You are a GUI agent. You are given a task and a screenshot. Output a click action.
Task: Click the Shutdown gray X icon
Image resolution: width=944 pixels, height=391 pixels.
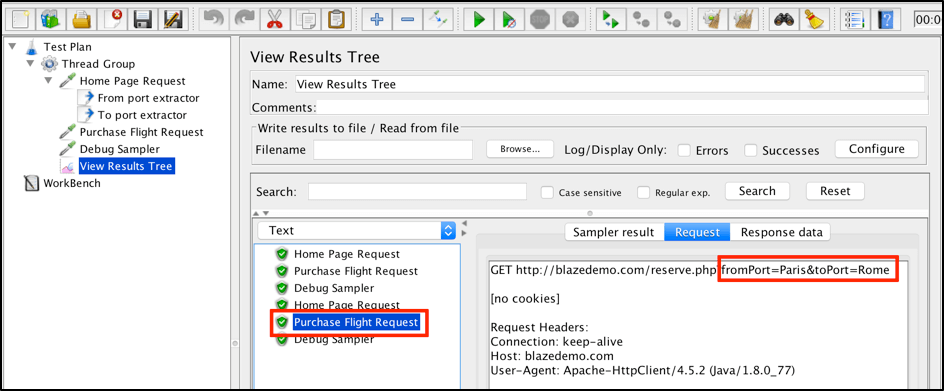pyautogui.click(x=570, y=19)
